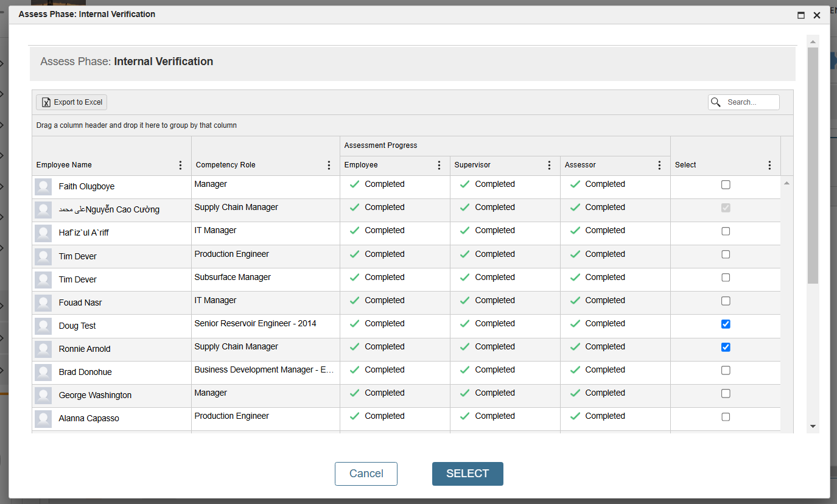
Task: Click dialog scrollbar down arrow
Action: 813,427
